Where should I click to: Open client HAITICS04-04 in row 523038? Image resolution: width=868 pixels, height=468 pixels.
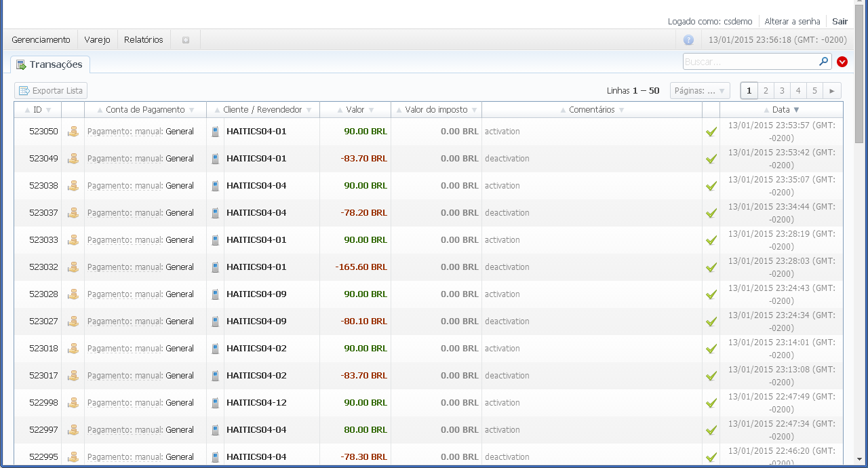(x=256, y=186)
